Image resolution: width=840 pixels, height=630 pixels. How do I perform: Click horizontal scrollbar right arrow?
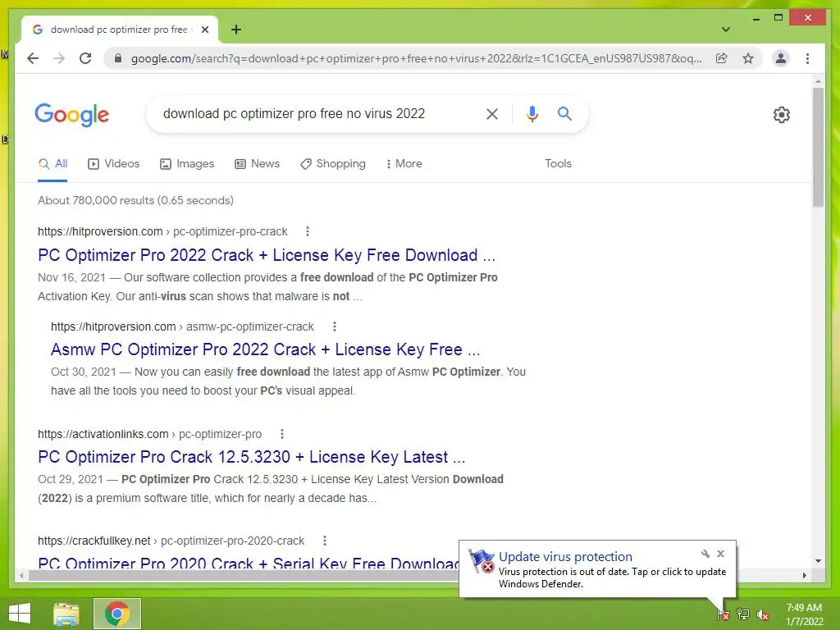pos(804,575)
